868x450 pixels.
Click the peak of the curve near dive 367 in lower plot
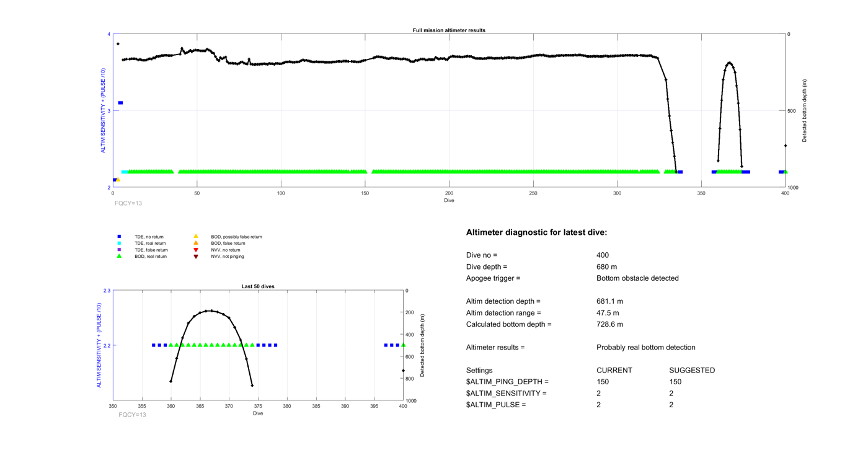(x=211, y=311)
